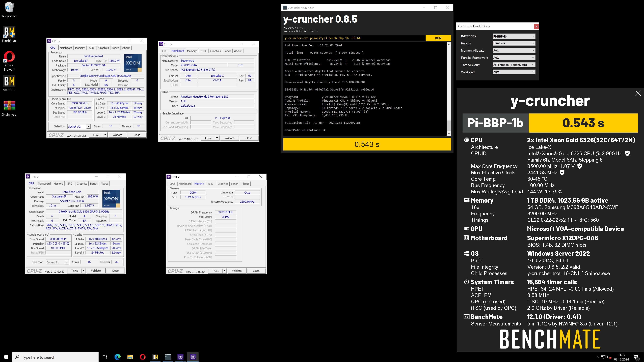644x362 pixels.
Task: Switch to the y-cruncher console on the taskbar
Action: (168, 357)
